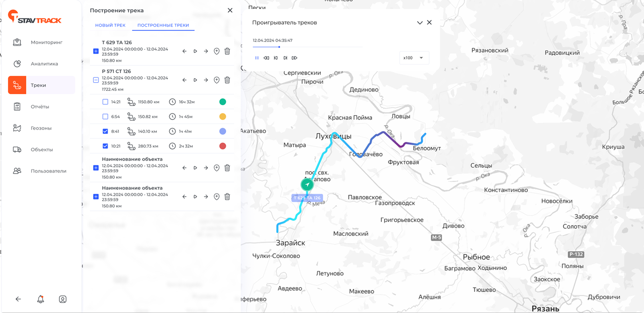Check the 14:21 trip segment checkbox
The height and width of the screenshot is (313, 644).
point(105,102)
